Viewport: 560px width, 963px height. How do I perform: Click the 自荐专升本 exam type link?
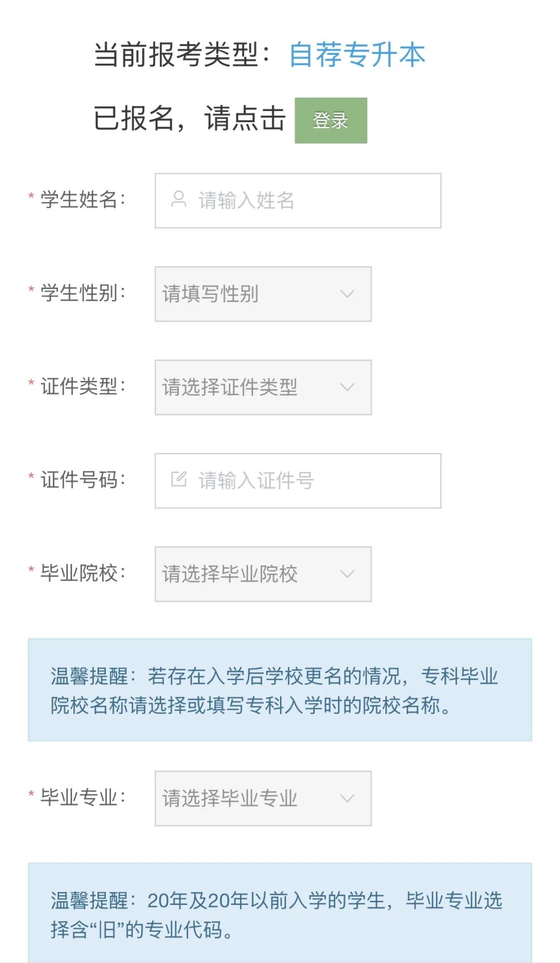pos(357,55)
